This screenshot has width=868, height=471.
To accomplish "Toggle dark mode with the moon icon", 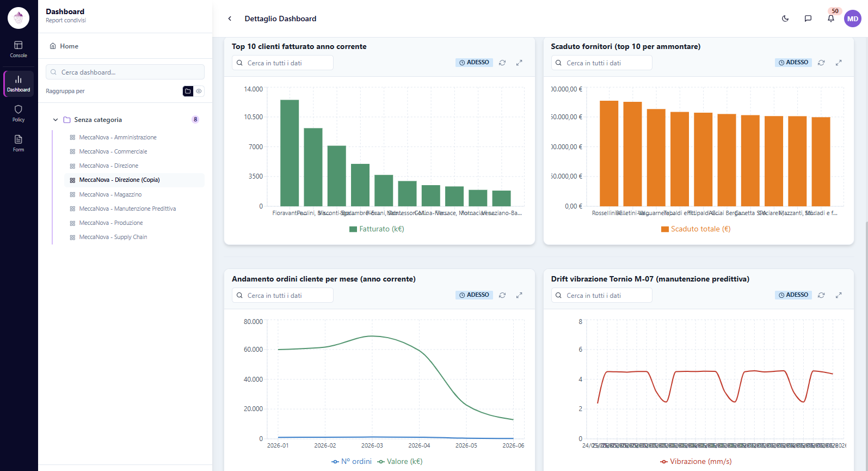I will pyautogui.click(x=785, y=19).
